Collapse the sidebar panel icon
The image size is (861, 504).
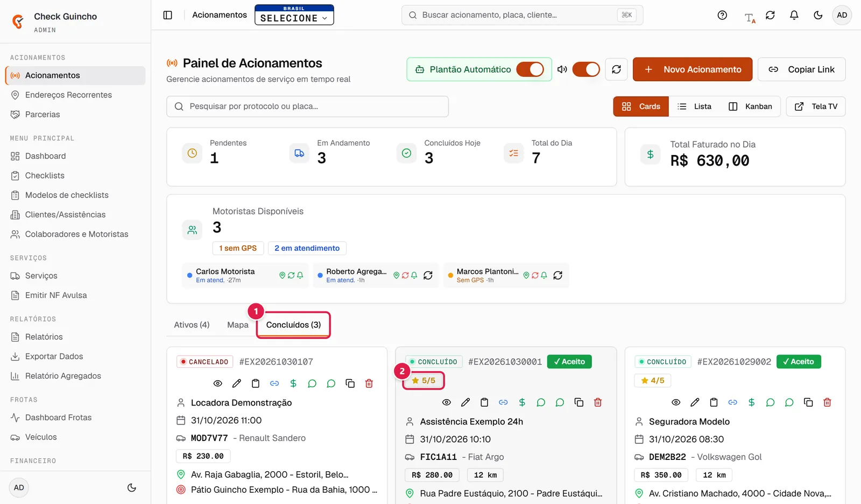click(168, 15)
